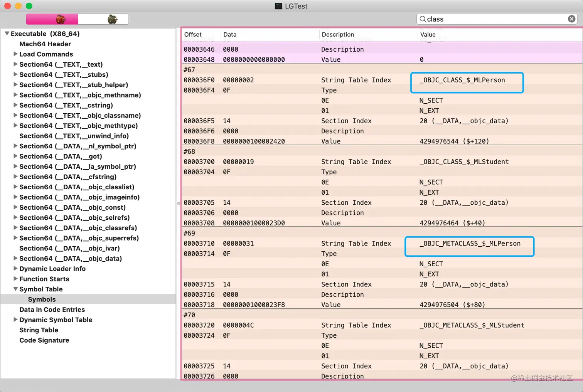Click the #67 symbol entry label
Image resolution: width=583 pixels, height=392 pixels.
coord(189,70)
